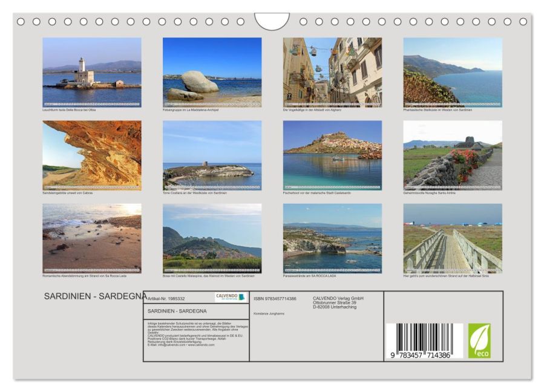Screen dimensions: 544x392
Task: Click the SARDINIEN - SARDEGNA title inside the box
Action: point(177,311)
